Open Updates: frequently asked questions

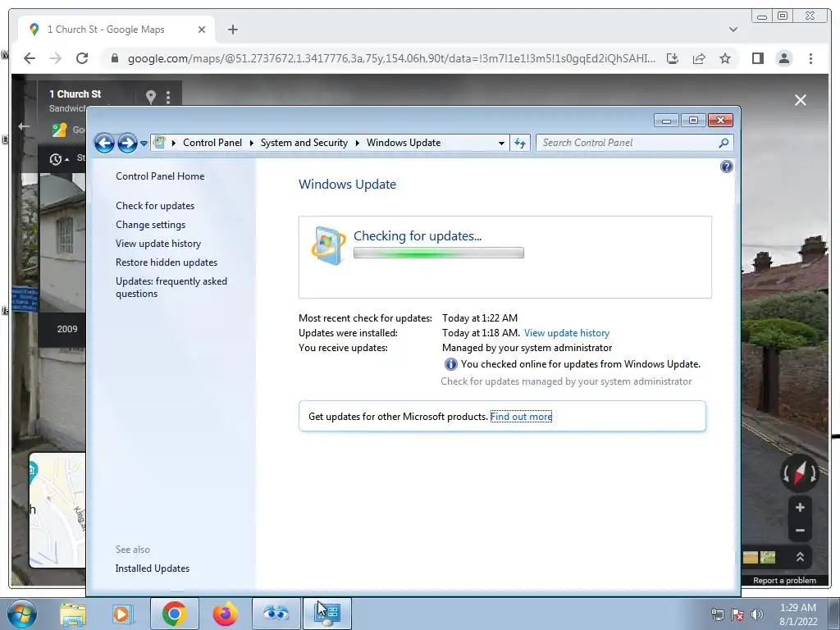point(171,287)
